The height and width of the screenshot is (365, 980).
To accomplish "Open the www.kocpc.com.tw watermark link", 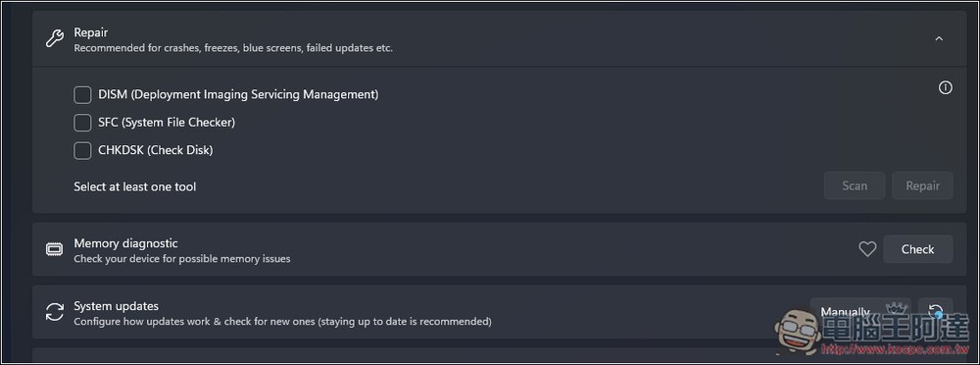I will pyautogui.click(x=897, y=348).
